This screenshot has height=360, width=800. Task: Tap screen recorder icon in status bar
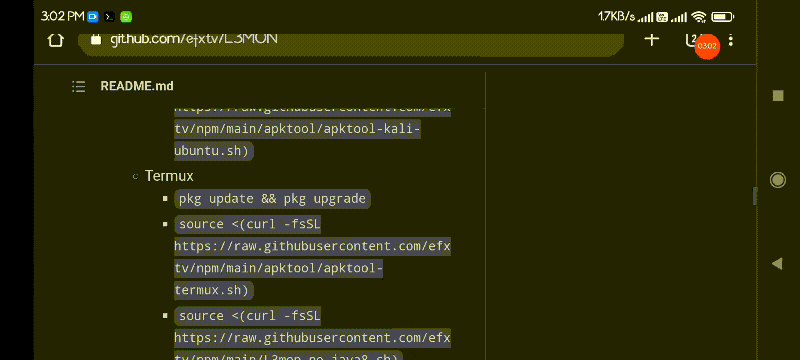(93, 17)
